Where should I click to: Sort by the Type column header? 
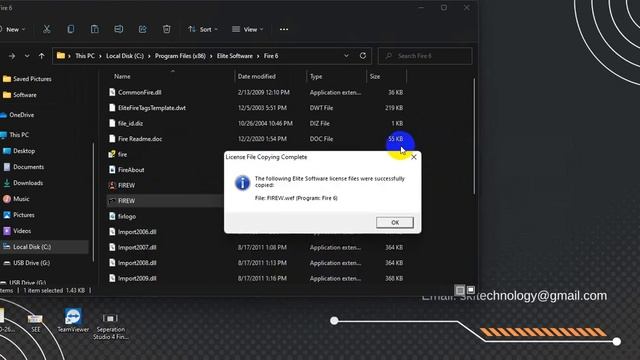click(x=316, y=76)
